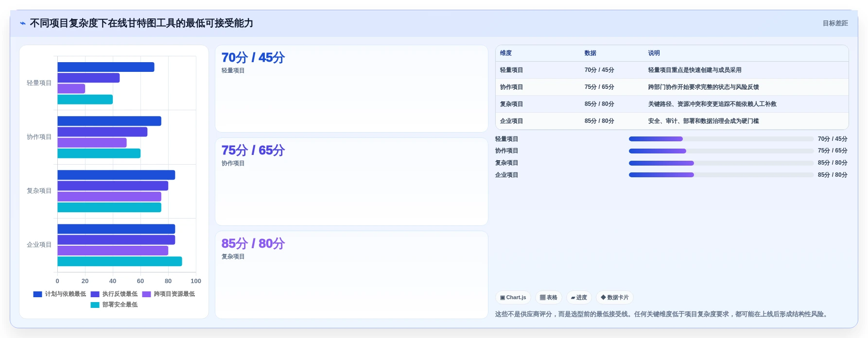Click the teal bar in 协作项目 chart group

(99, 153)
